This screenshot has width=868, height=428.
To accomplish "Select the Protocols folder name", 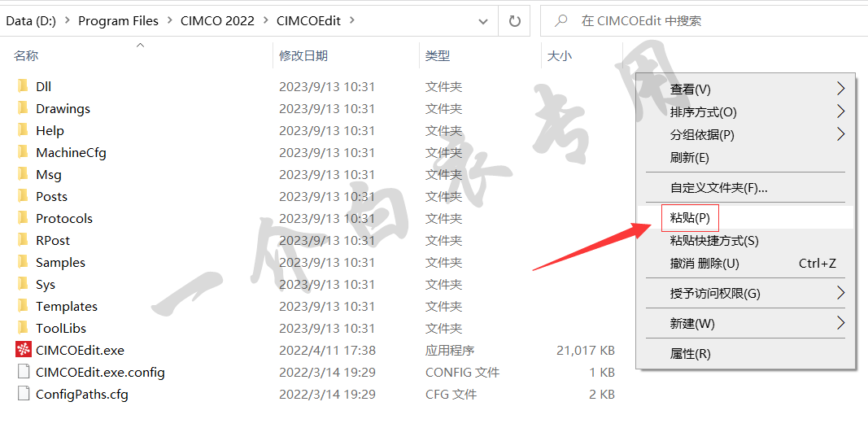I will (64, 218).
